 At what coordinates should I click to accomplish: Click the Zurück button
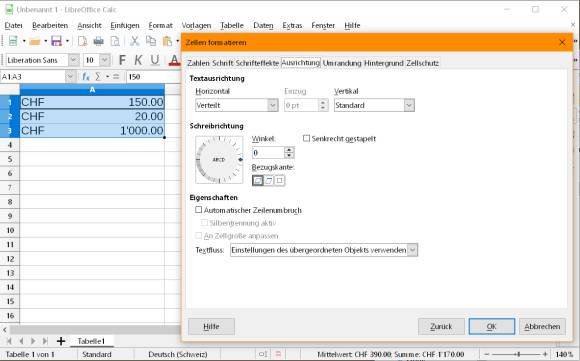[441, 327]
